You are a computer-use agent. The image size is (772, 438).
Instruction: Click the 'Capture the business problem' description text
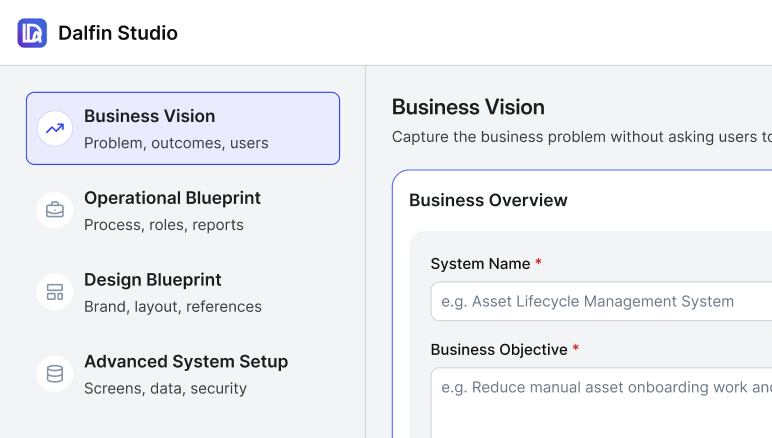point(581,136)
